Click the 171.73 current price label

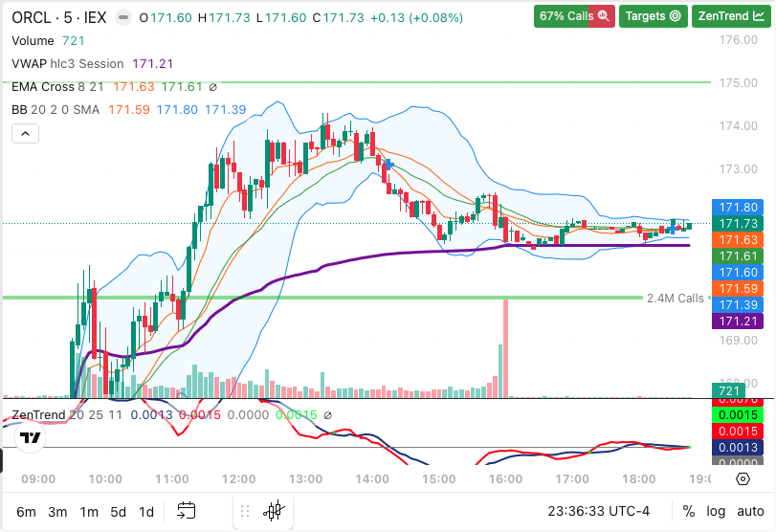click(738, 224)
